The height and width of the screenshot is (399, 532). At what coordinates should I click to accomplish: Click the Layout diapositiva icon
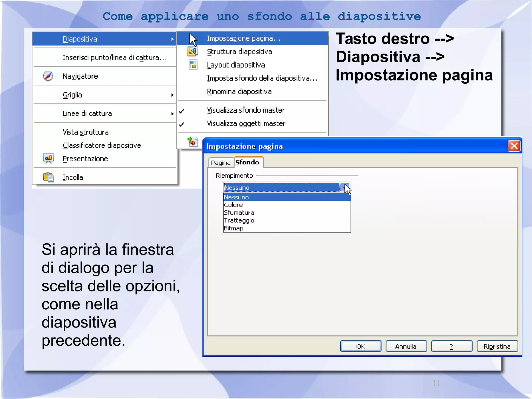(193, 65)
